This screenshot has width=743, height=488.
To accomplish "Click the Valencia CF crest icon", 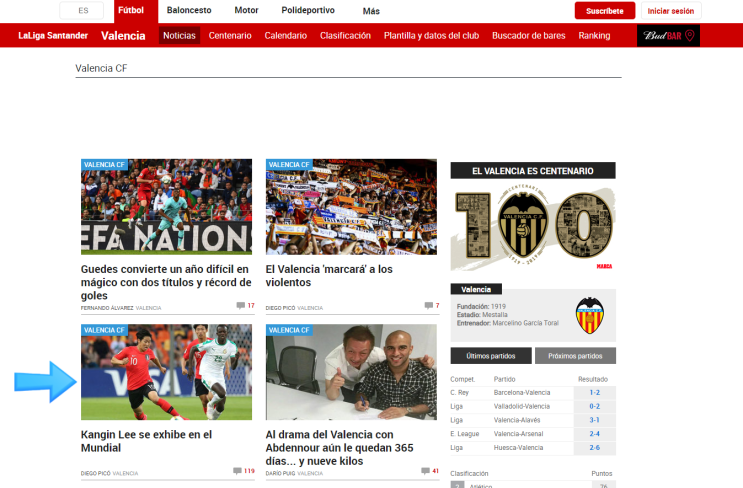I will click(589, 316).
